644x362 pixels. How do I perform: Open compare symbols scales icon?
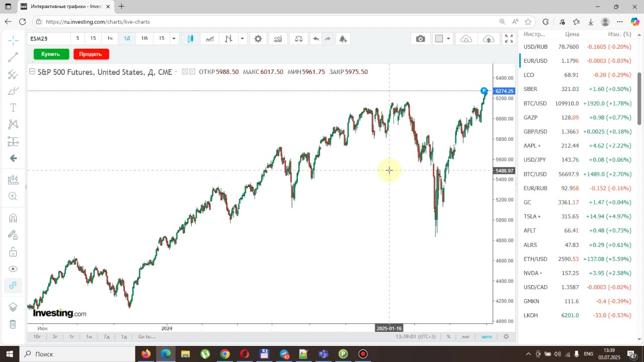point(299,39)
